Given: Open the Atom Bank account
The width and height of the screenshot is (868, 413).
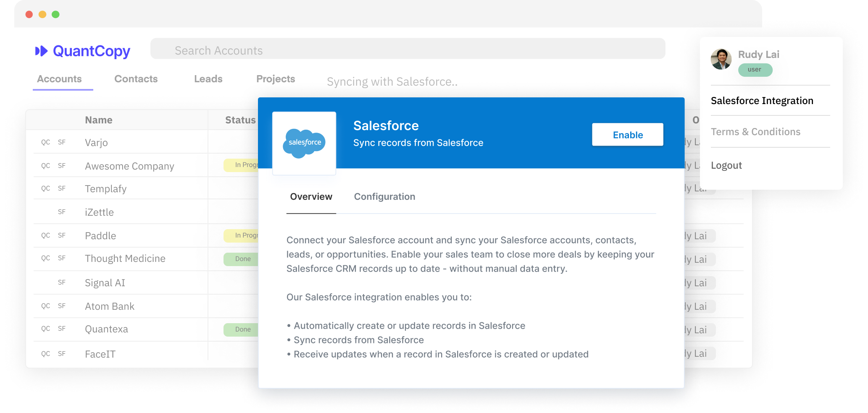Looking at the screenshot, I should pyautogui.click(x=110, y=306).
